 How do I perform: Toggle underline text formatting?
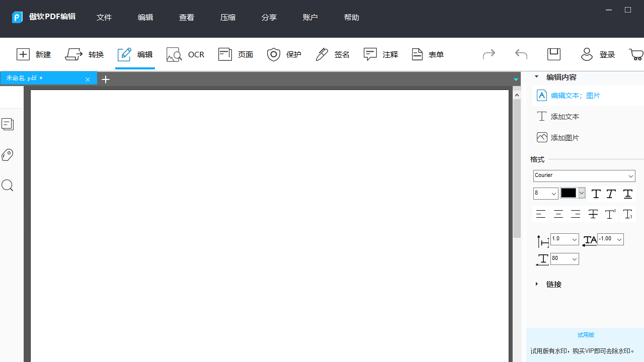pyautogui.click(x=627, y=194)
